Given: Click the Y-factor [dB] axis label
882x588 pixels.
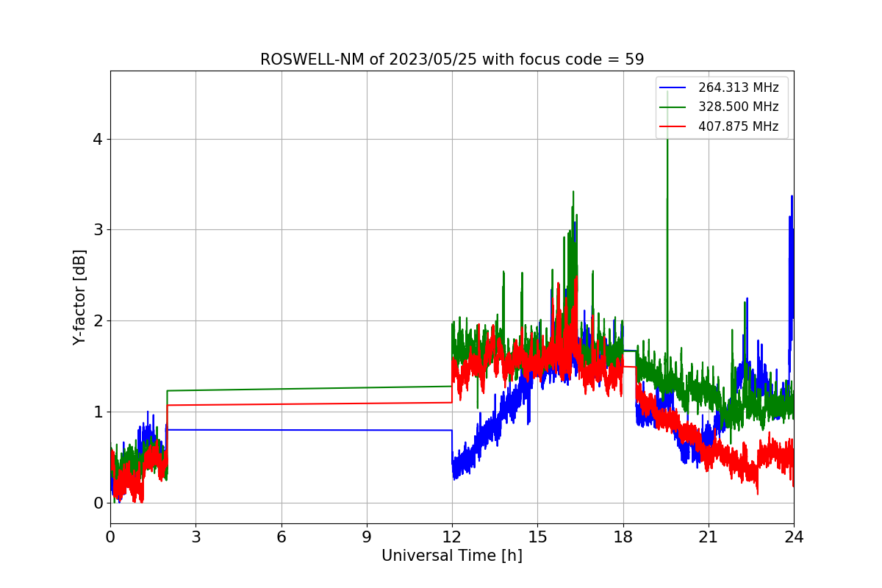Looking at the screenshot, I should point(79,298).
